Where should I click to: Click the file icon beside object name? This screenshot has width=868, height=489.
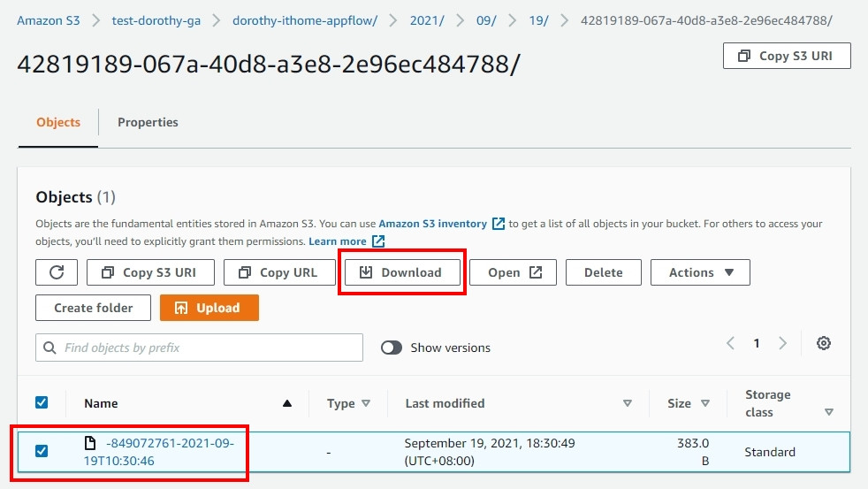(89, 443)
